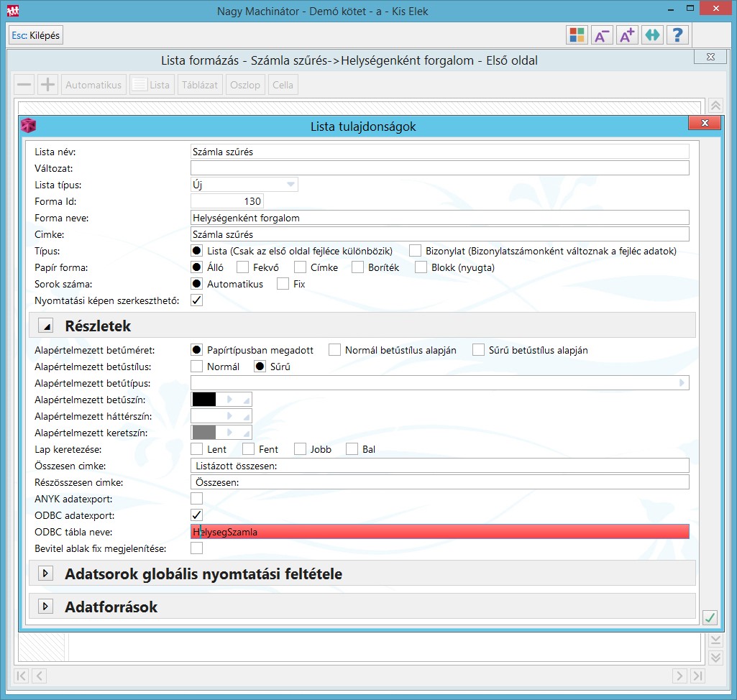Click the double up arrow scroll icon
The height and width of the screenshot is (700, 737).
tap(715, 106)
